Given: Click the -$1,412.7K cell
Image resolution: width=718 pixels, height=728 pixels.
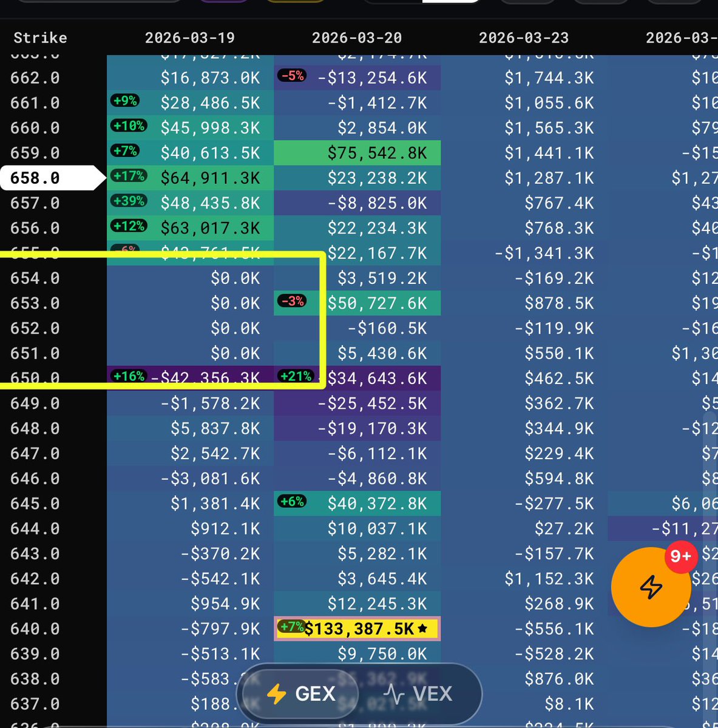Looking at the screenshot, I should click(x=357, y=103).
